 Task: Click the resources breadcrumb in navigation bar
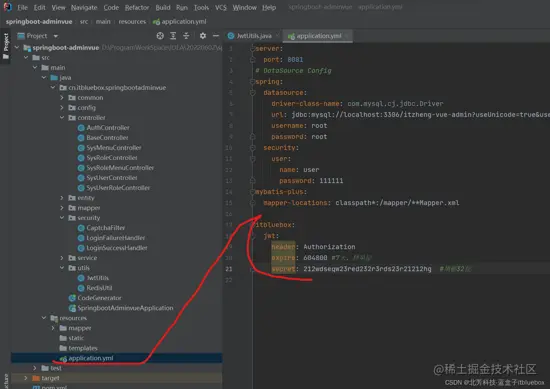(x=132, y=22)
